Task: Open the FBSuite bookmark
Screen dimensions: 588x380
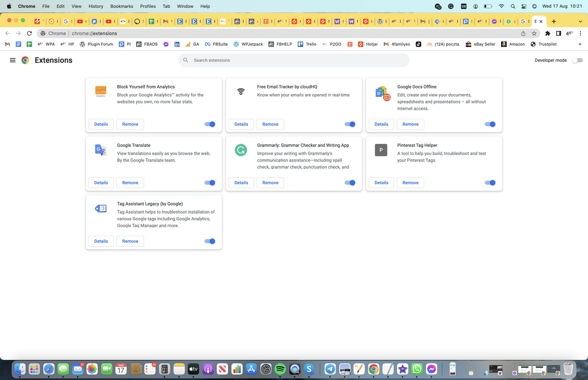Action: pyautogui.click(x=216, y=44)
